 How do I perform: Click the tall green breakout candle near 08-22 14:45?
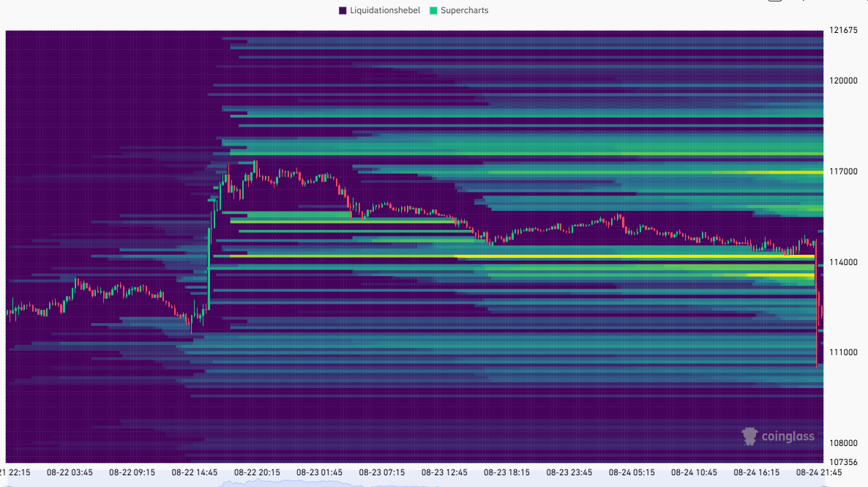[209, 264]
